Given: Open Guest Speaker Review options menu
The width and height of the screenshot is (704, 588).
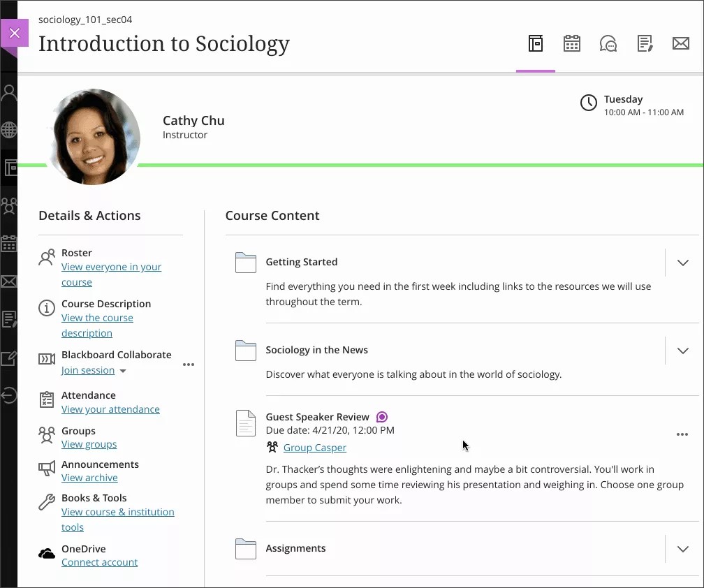Looking at the screenshot, I should (682, 434).
